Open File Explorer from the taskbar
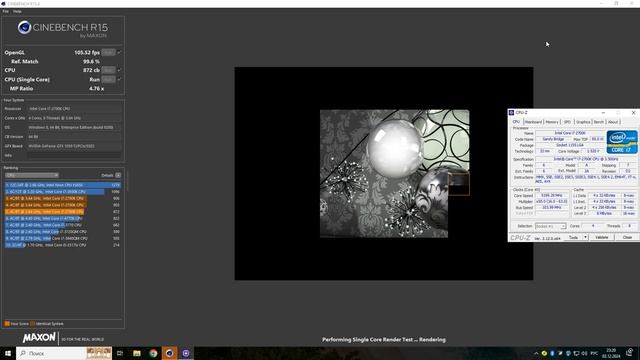The width and height of the screenshot is (640, 360). point(137,353)
